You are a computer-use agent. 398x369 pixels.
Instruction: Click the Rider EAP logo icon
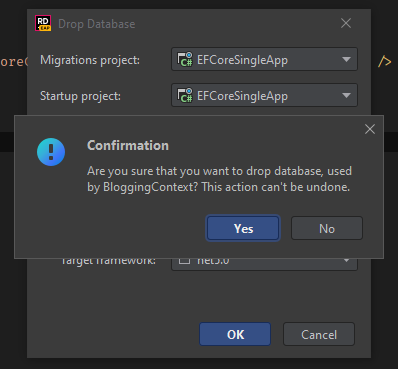[43, 23]
